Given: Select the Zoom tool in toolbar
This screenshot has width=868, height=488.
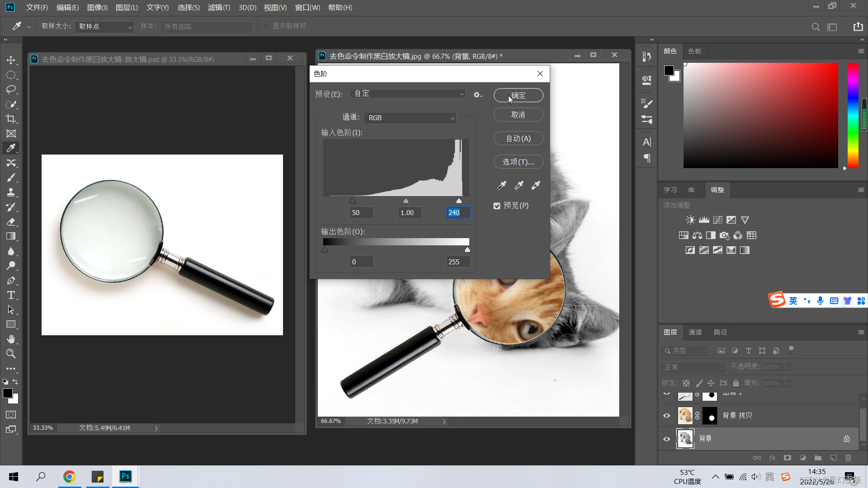Looking at the screenshot, I should tap(11, 353).
